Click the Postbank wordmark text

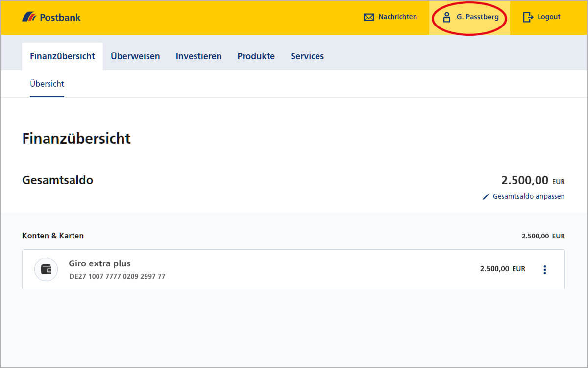point(60,18)
